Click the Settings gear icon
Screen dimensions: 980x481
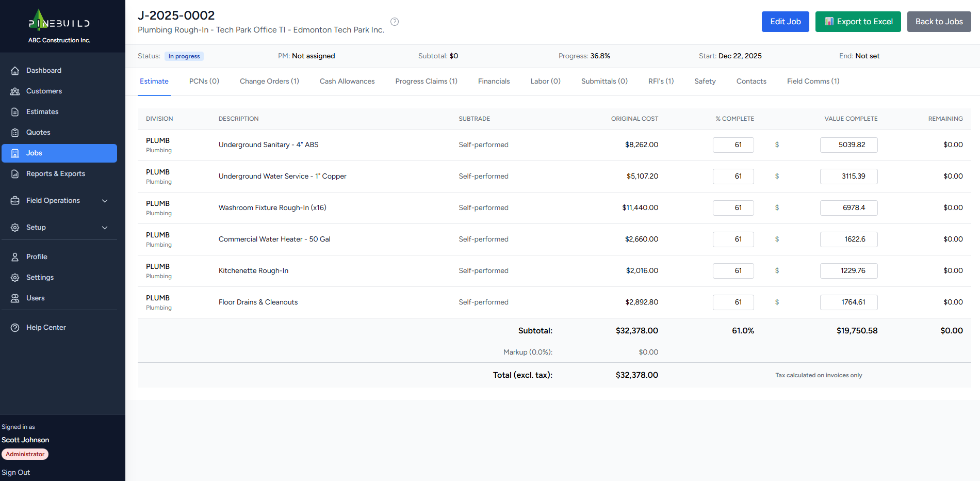click(x=15, y=277)
